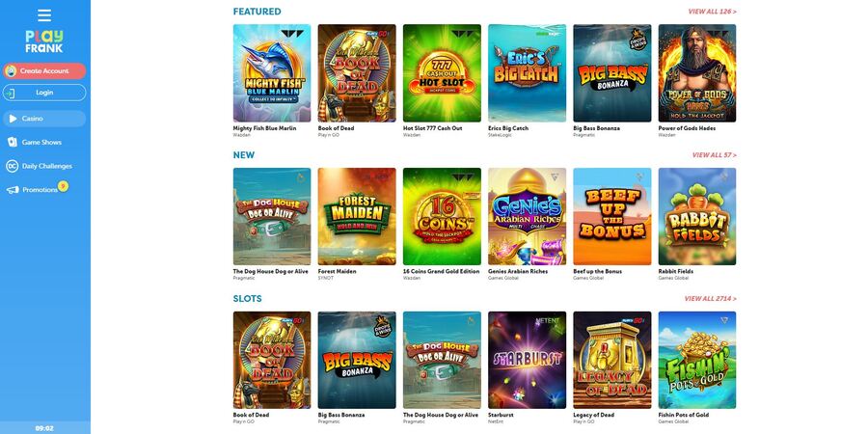868x434 pixels.
Task: Open the Daily Challenges menu item
Action: (44, 166)
